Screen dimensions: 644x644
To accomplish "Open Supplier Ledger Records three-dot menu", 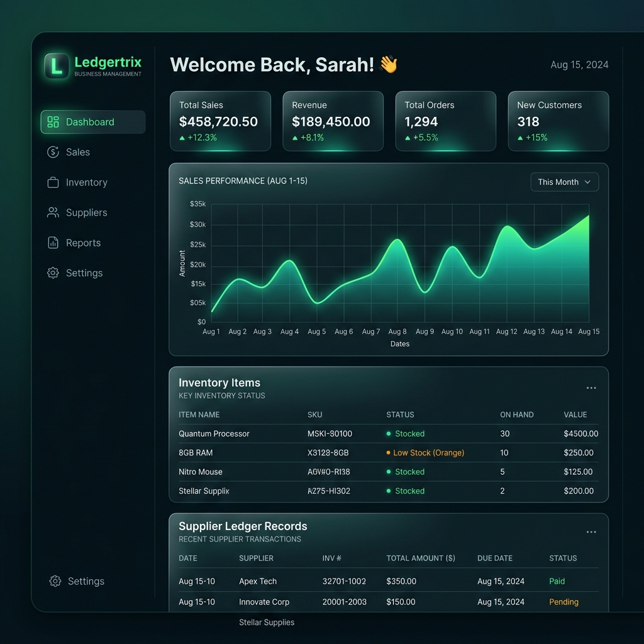I will click(x=591, y=532).
